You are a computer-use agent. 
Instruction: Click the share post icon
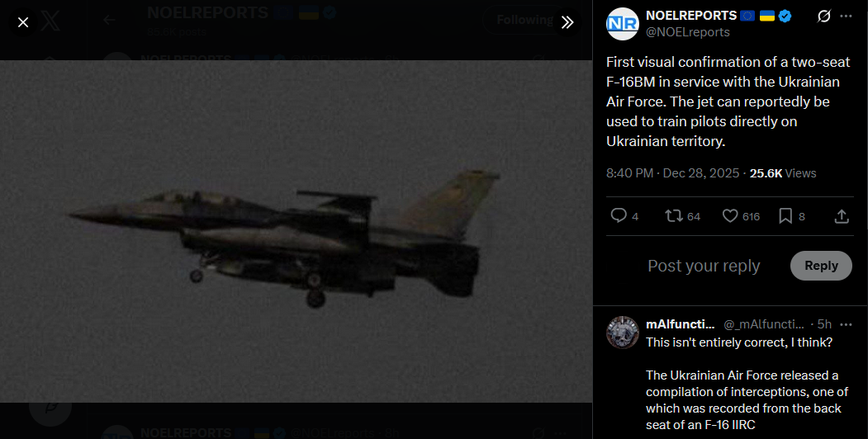[842, 216]
